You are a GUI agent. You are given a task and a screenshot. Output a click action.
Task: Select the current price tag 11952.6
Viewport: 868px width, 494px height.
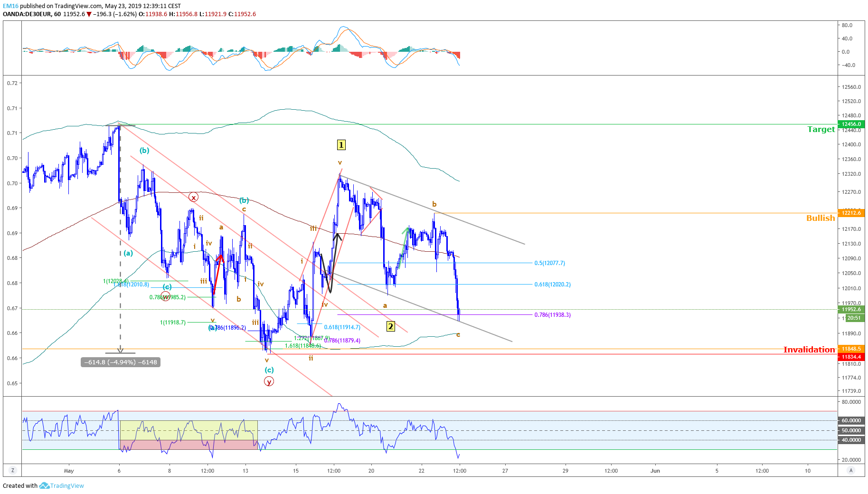click(851, 309)
